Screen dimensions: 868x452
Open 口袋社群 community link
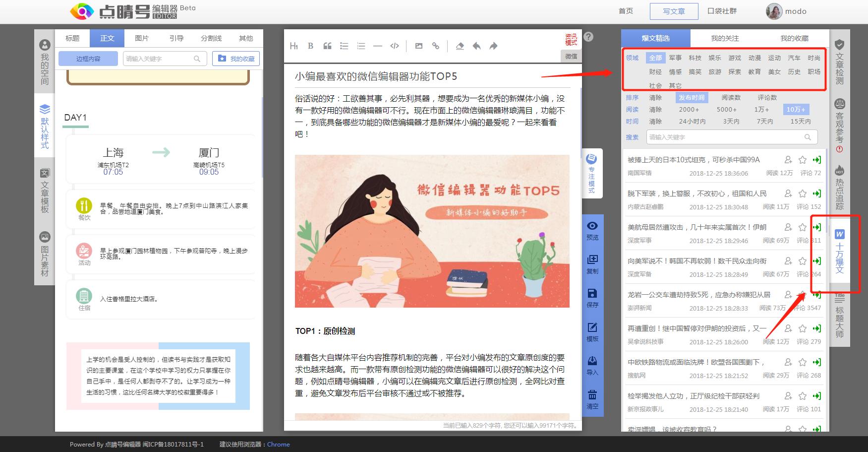tap(722, 11)
